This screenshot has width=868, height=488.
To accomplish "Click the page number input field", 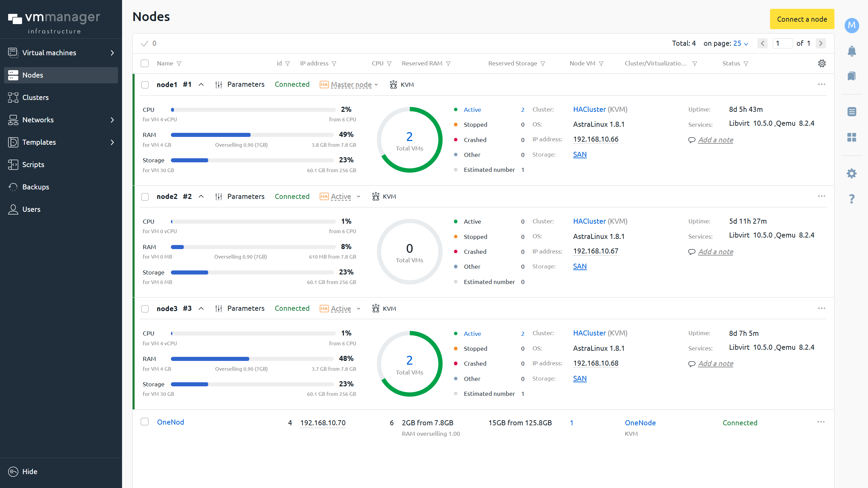I will pyautogui.click(x=782, y=43).
